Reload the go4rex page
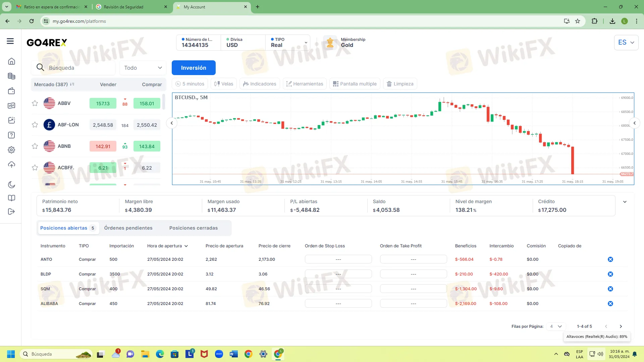This screenshot has height=362, width=644. (32, 21)
